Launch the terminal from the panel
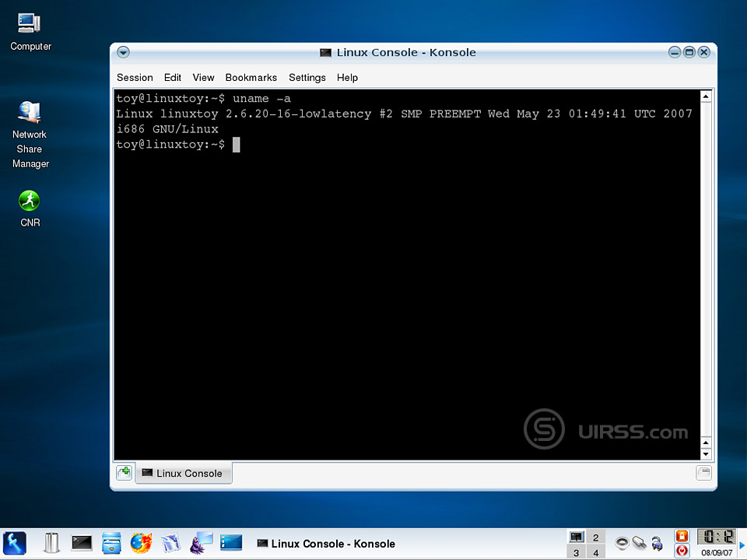The width and height of the screenshot is (747, 560). [x=82, y=542]
